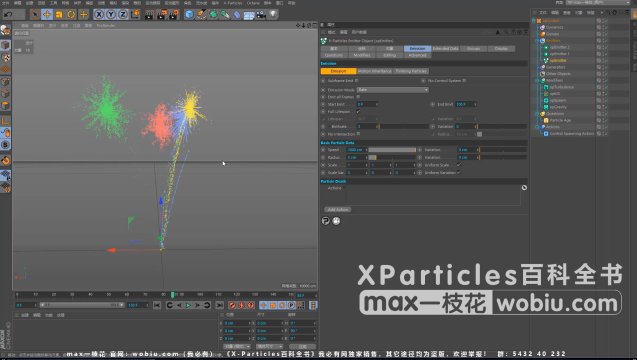The image size is (637, 360).
Task: Enable the Subframe Emit checkbox
Action: click(357, 80)
